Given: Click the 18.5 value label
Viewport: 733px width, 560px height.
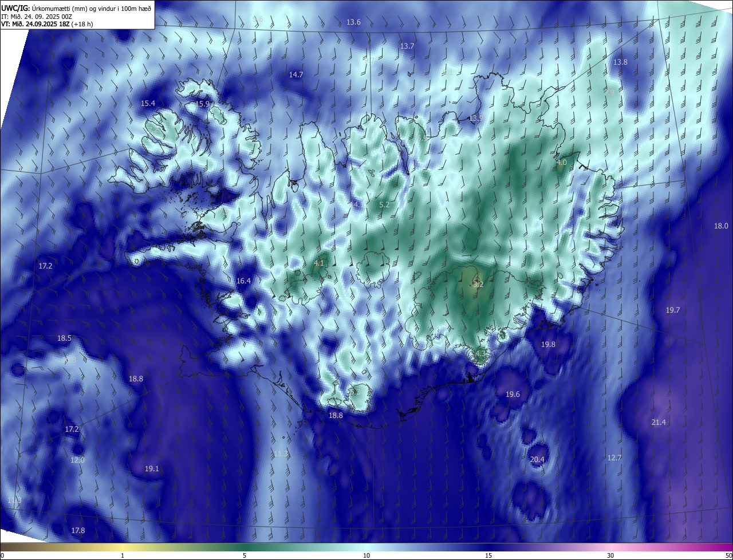Looking at the screenshot, I should (x=64, y=338).
